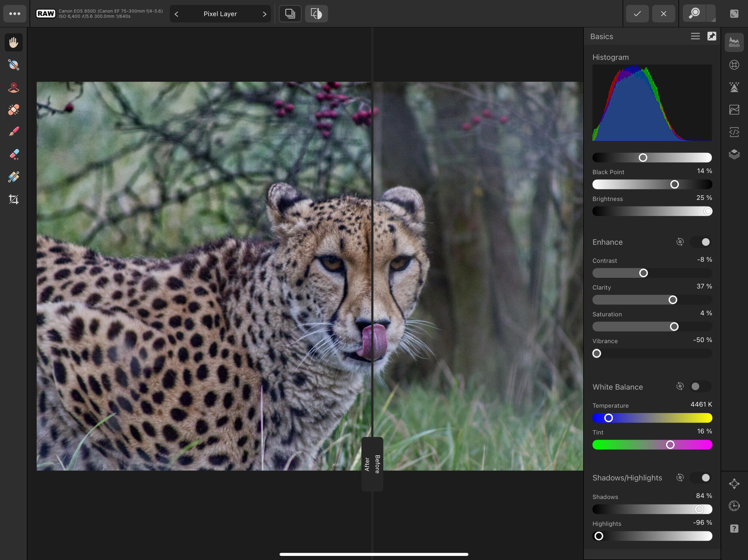This screenshot has height=560, width=748.
Task: Select the Red Eye Removal tool
Action: (14, 87)
